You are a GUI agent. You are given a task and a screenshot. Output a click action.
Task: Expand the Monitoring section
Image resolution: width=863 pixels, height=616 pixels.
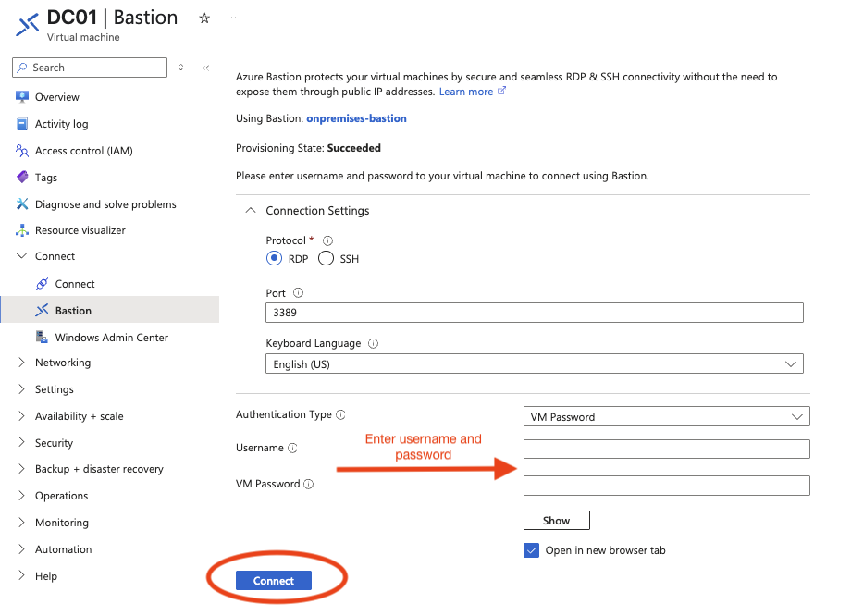pyautogui.click(x=21, y=522)
